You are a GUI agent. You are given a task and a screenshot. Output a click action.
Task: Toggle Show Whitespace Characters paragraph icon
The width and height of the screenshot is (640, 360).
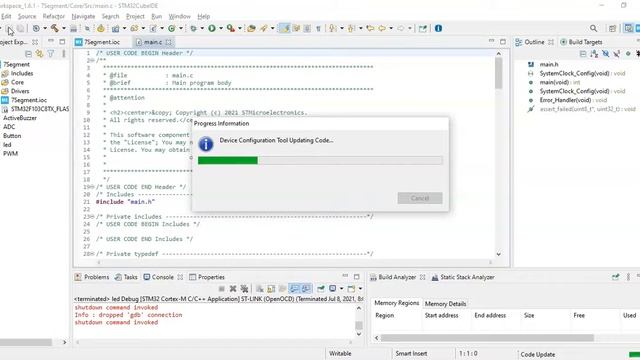318,28
